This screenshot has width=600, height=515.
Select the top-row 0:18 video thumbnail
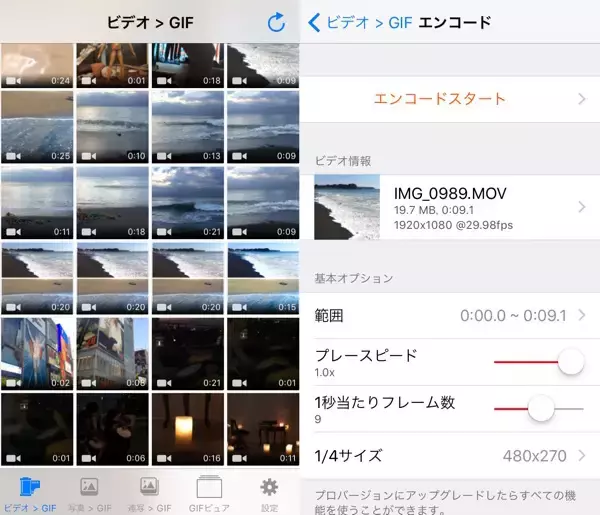[188, 65]
